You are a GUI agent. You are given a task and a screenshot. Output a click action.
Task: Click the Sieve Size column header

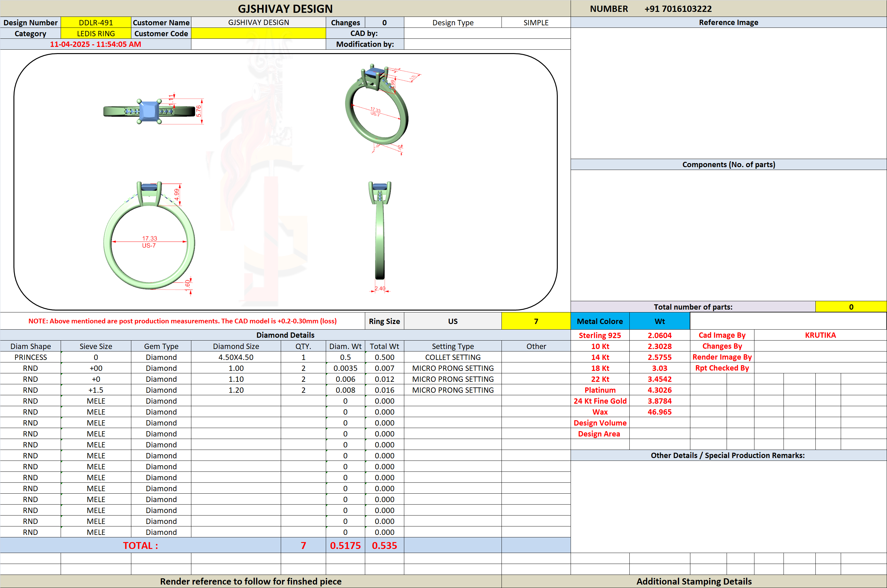click(x=96, y=346)
